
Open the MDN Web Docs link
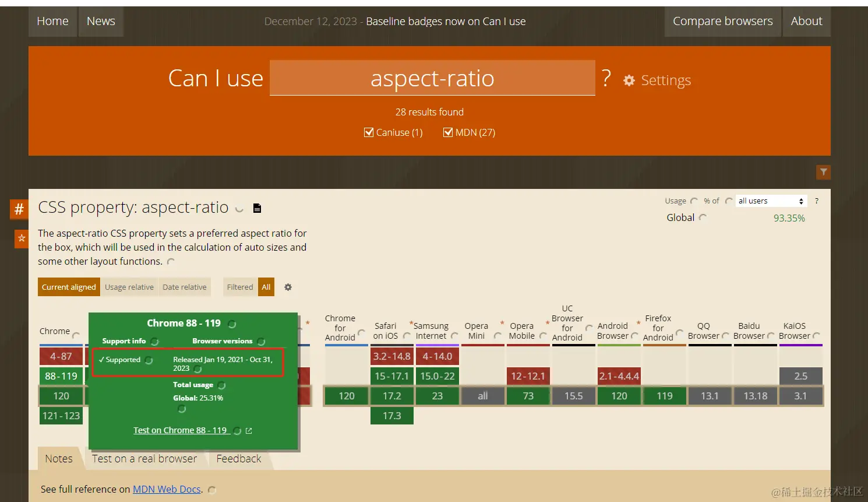tap(167, 489)
